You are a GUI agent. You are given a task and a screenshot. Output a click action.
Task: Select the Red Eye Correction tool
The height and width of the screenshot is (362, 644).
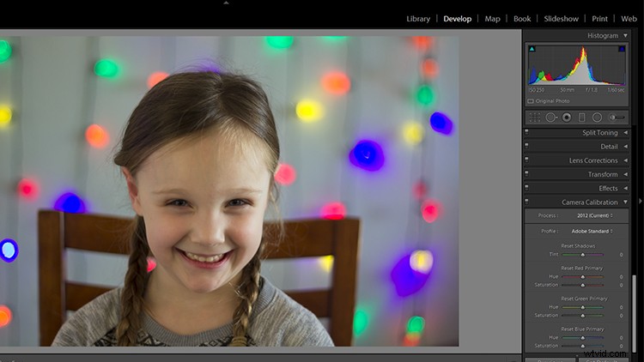click(x=567, y=118)
